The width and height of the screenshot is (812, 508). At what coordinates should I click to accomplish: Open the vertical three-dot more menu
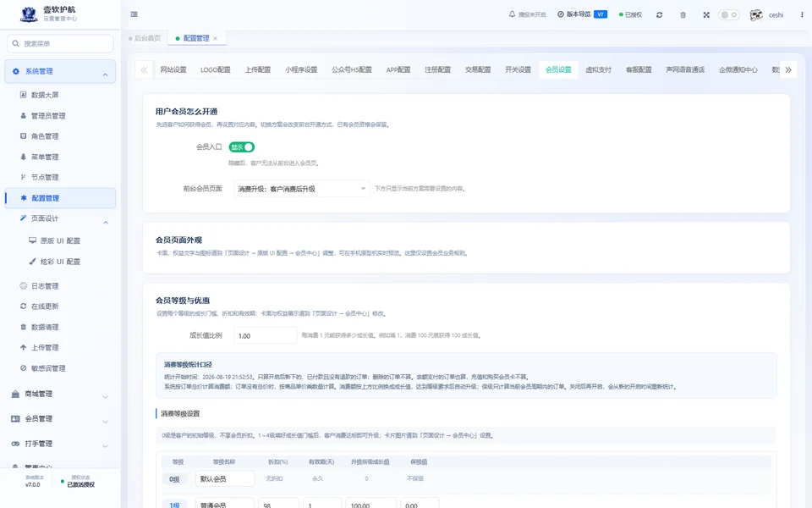click(x=802, y=15)
